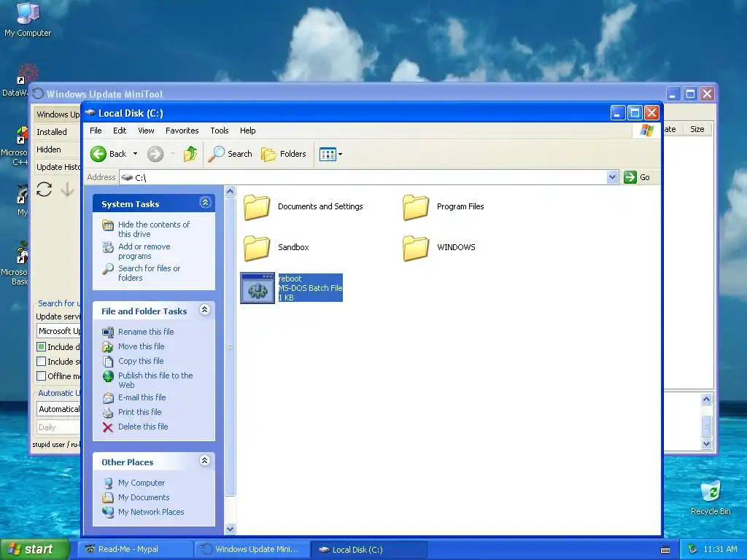Click the tray icon beside the clock

point(693,550)
